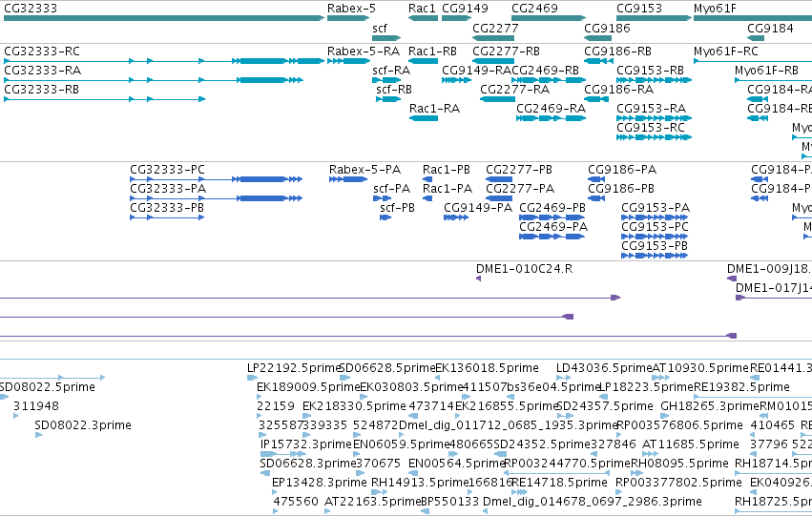This screenshot has height=516, width=812.
Task: Click the Rac1-RA transcript label
Action: tap(434, 109)
